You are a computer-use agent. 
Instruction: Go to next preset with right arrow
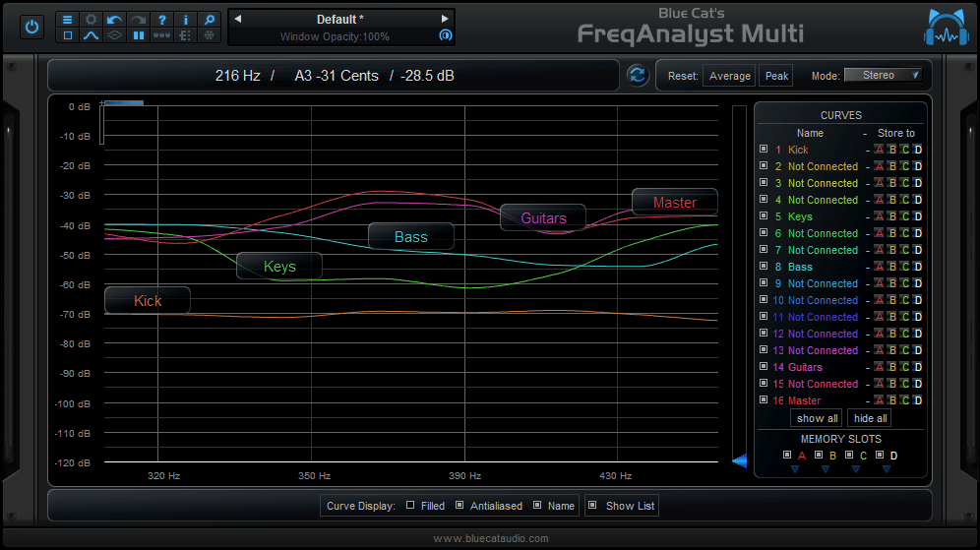coord(445,19)
